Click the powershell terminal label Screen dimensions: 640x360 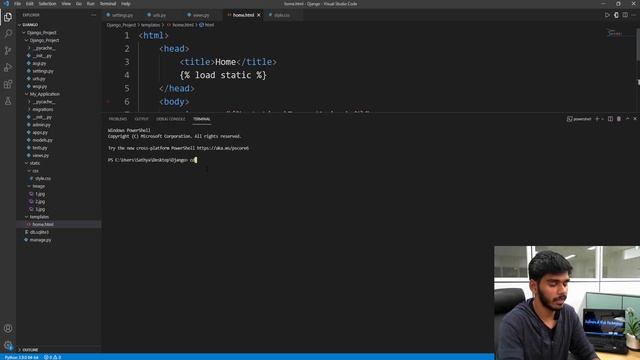[x=579, y=119]
